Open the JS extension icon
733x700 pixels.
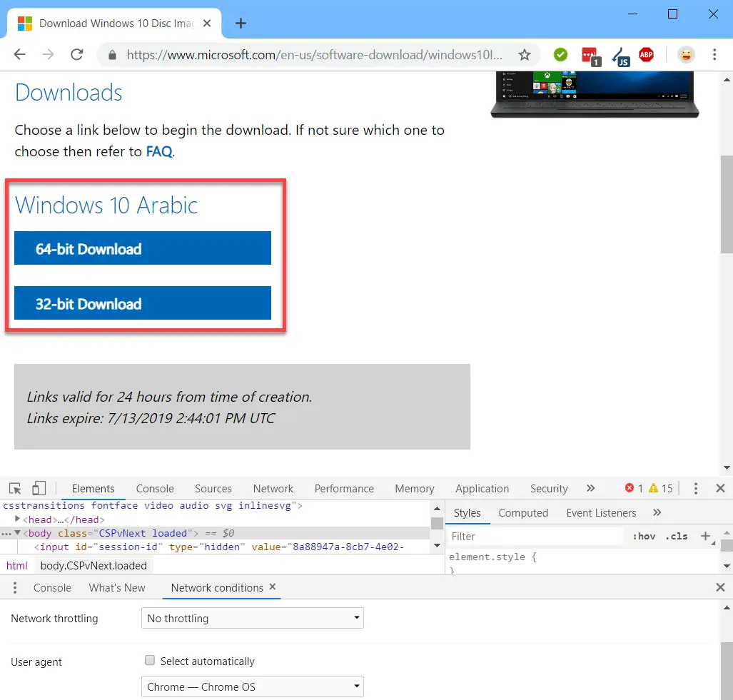621,56
